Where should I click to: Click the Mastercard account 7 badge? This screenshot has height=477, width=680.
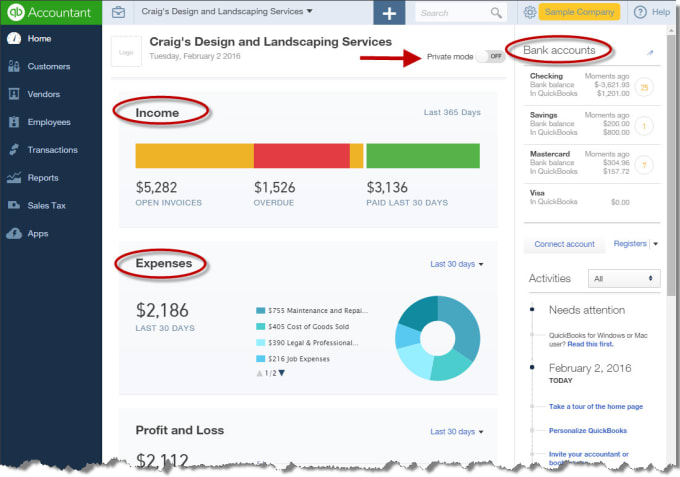(x=644, y=165)
